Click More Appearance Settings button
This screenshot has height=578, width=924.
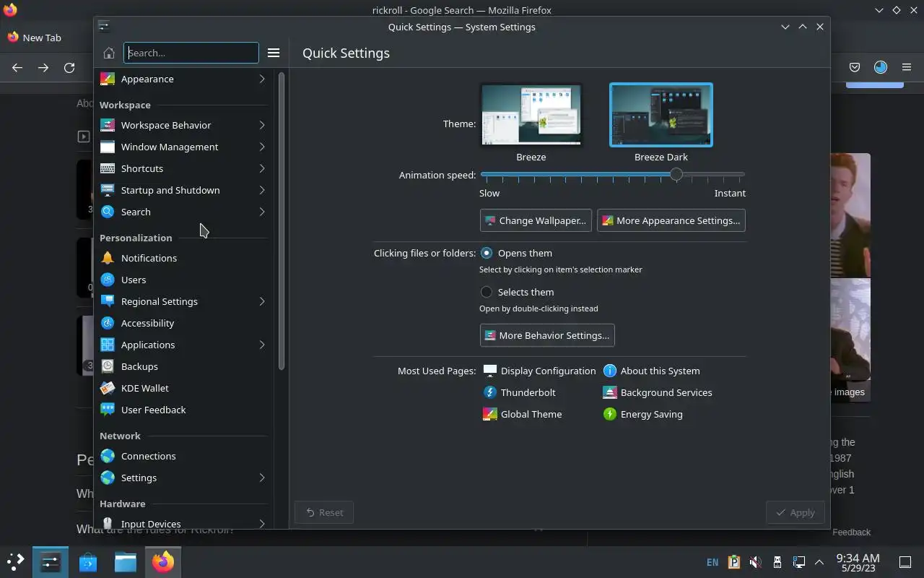click(671, 220)
